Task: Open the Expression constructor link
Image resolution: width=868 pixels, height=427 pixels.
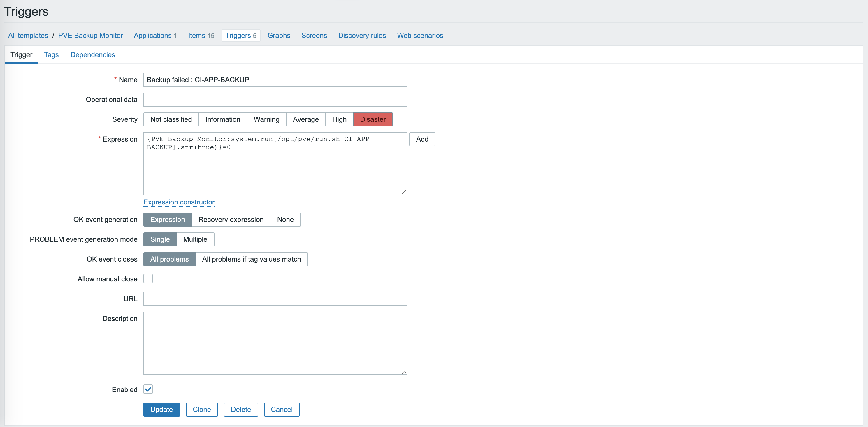Action: tap(179, 202)
